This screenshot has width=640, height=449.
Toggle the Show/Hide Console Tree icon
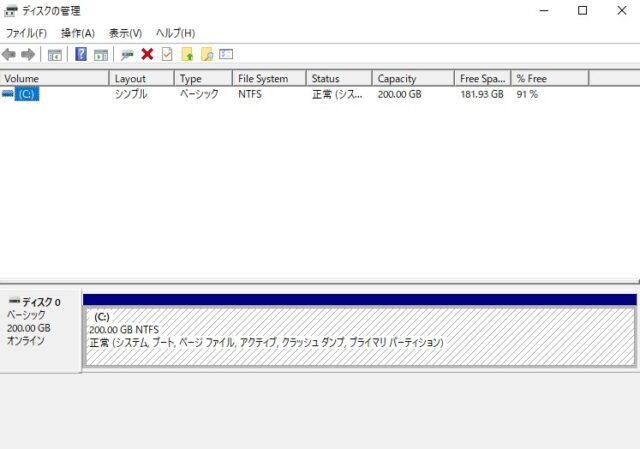point(55,54)
